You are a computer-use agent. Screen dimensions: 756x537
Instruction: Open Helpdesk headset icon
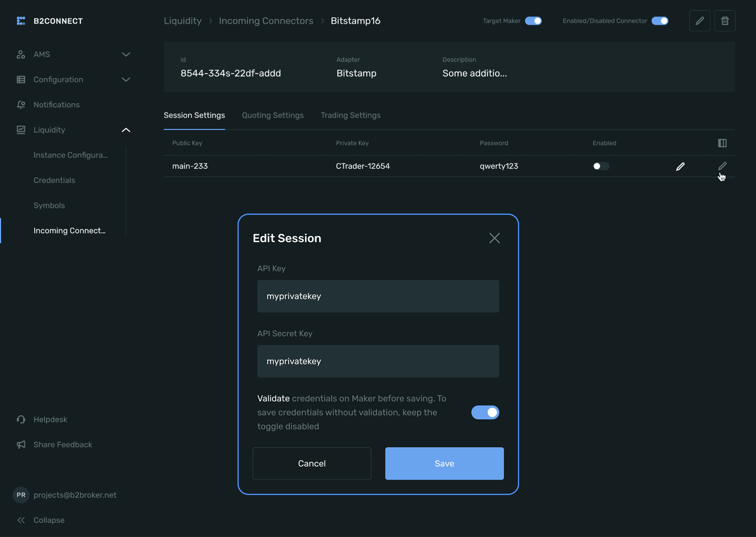click(21, 419)
